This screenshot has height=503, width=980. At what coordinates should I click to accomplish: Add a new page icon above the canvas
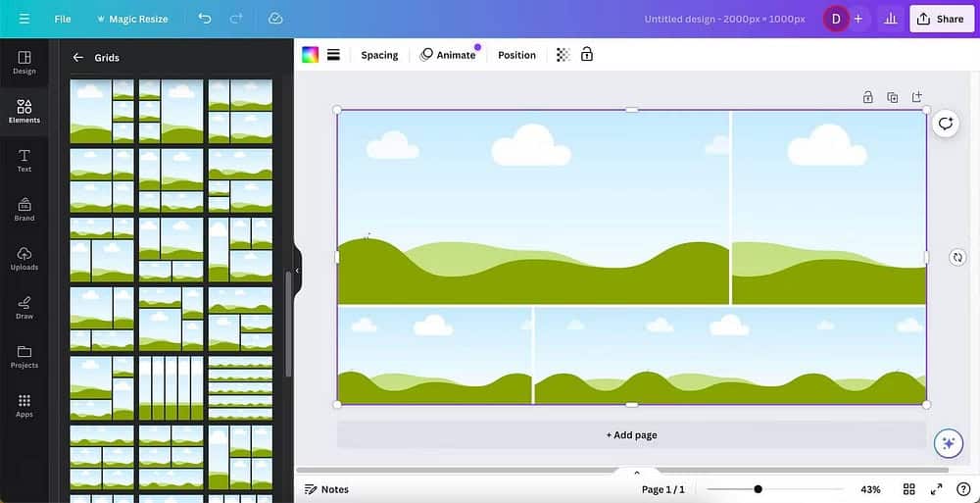click(x=917, y=97)
